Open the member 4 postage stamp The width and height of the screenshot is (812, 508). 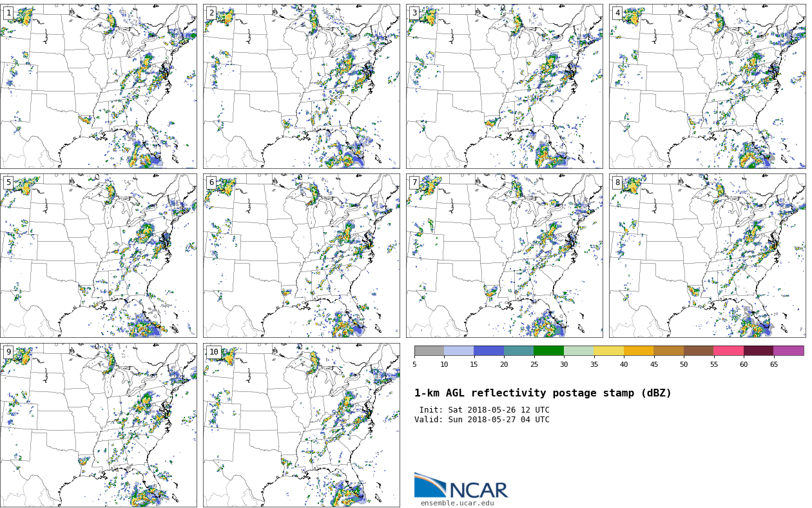click(x=707, y=86)
